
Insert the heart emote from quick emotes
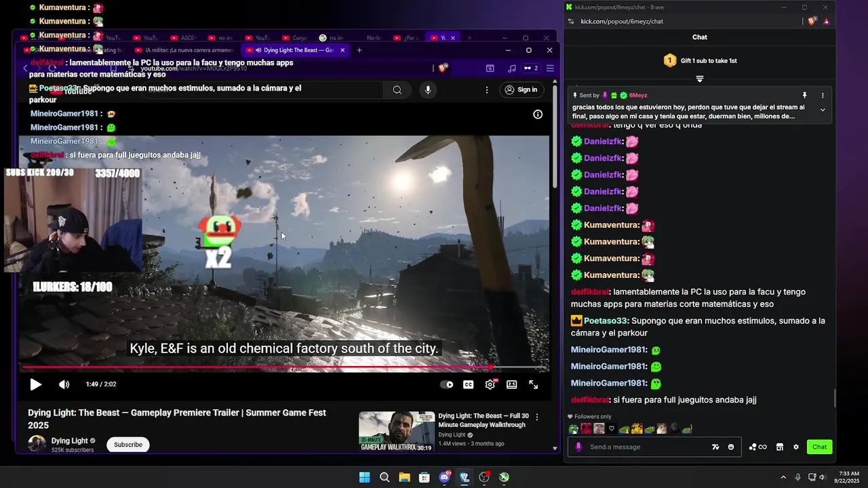point(612,428)
